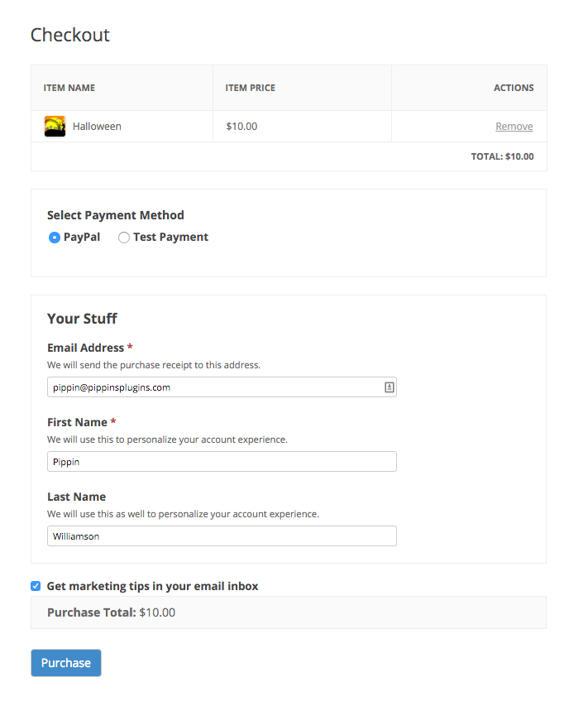The width and height of the screenshot is (588, 706).
Task: Toggle the marketing tips checkbox
Action: point(36,586)
